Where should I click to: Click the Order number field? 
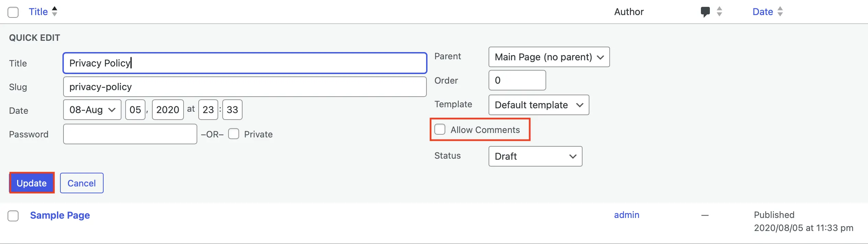pos(517,80)
